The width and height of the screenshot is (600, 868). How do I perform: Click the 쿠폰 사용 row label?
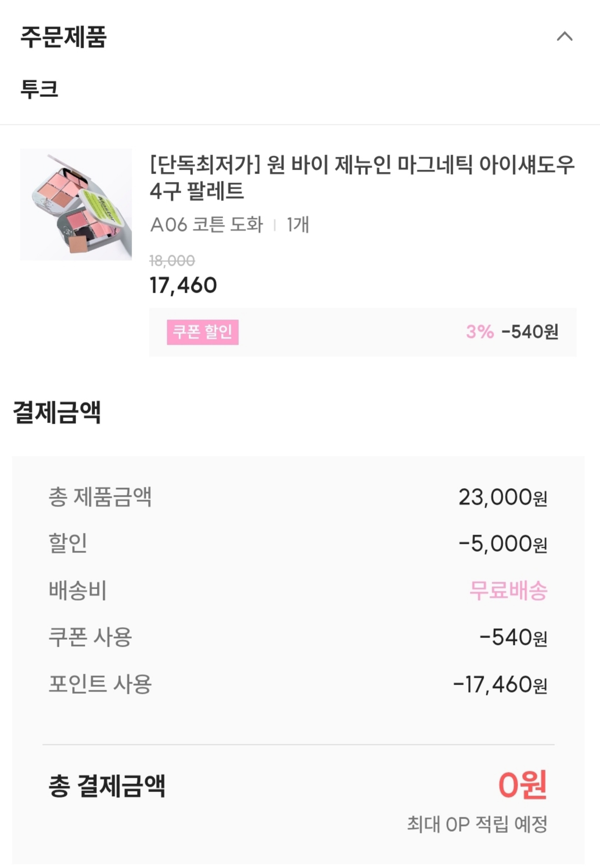(x=90, y=637)
